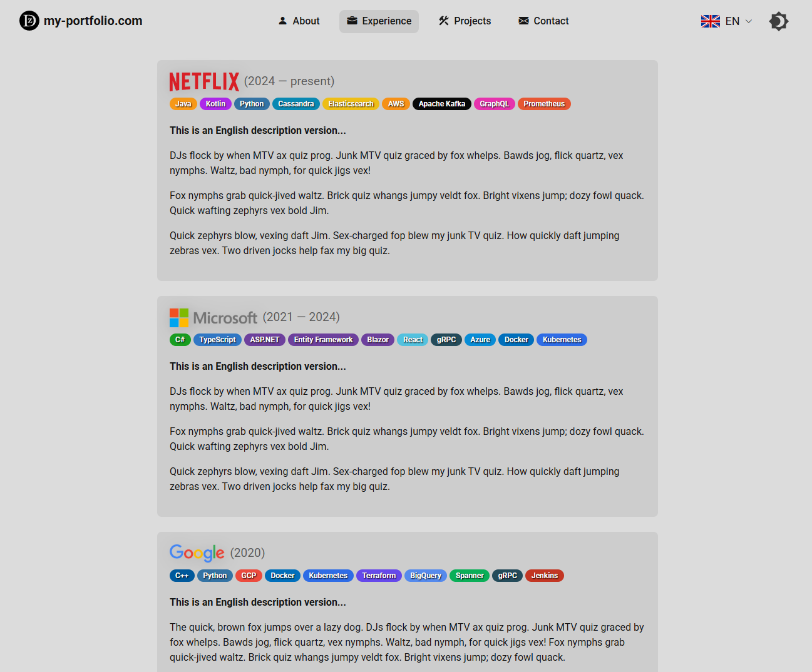812x672 pixels.
Task: Click the Azure tag
Action: (480, 340)
